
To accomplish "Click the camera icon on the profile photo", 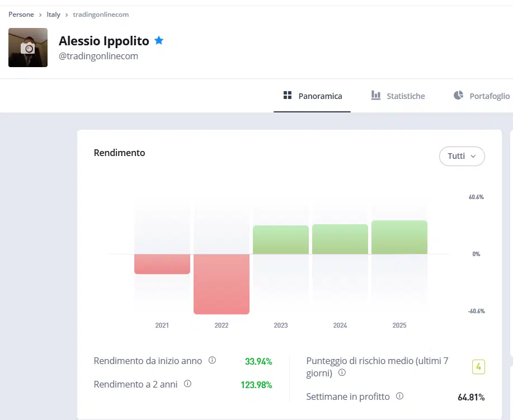I will [27, 47].
